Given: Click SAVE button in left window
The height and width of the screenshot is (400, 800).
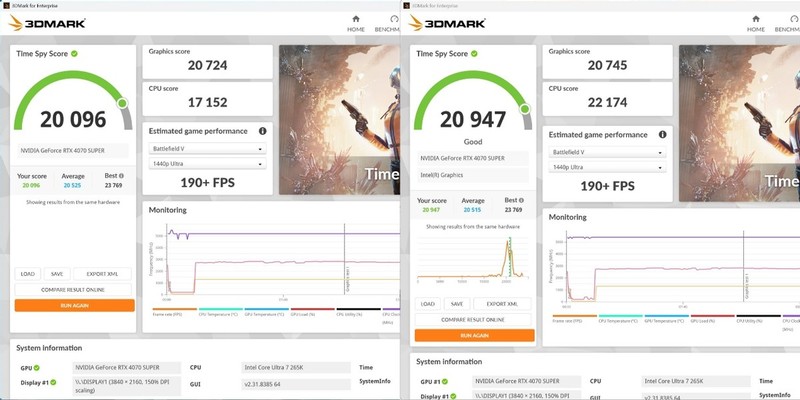Looking at the screenshot, I should point(57,274).
